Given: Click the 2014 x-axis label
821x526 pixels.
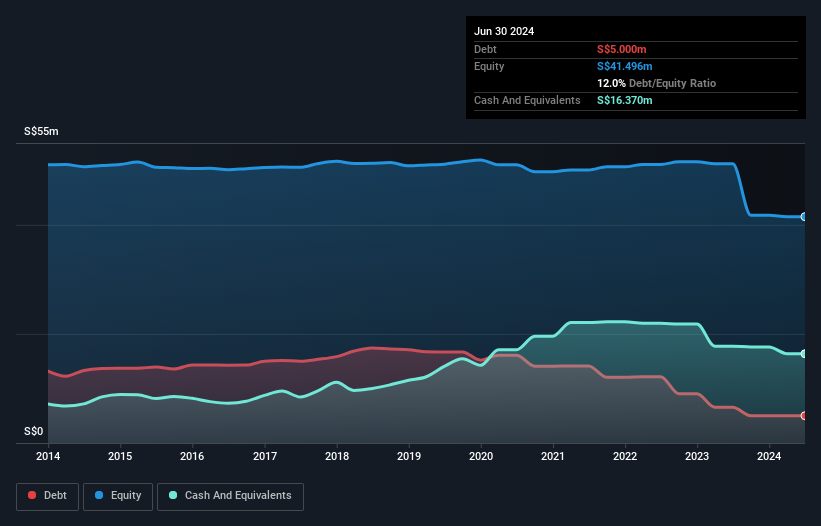Looking at the screenshot, I should click(x=48, y=456).
